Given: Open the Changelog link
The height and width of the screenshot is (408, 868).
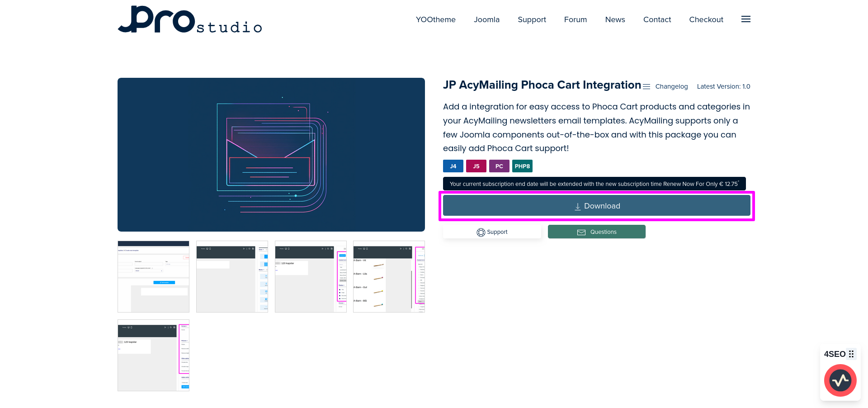Looking at the screenshot, I should click(671, 86).
